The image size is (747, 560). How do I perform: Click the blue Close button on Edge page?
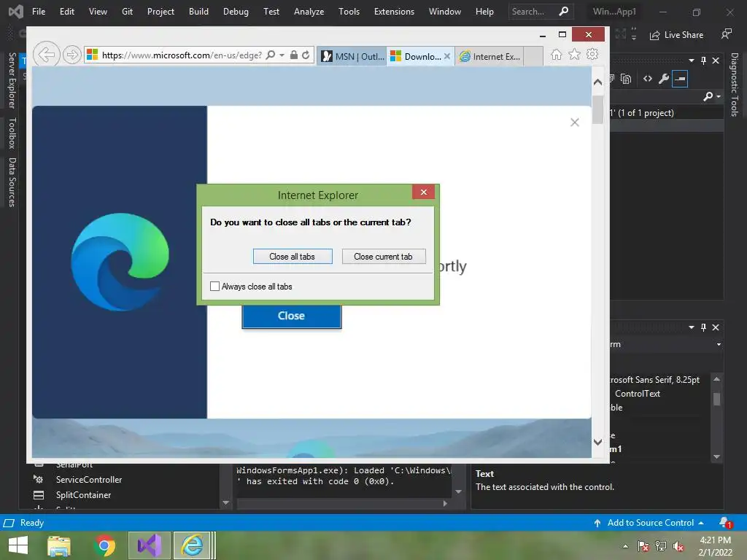tap(292, 316)
